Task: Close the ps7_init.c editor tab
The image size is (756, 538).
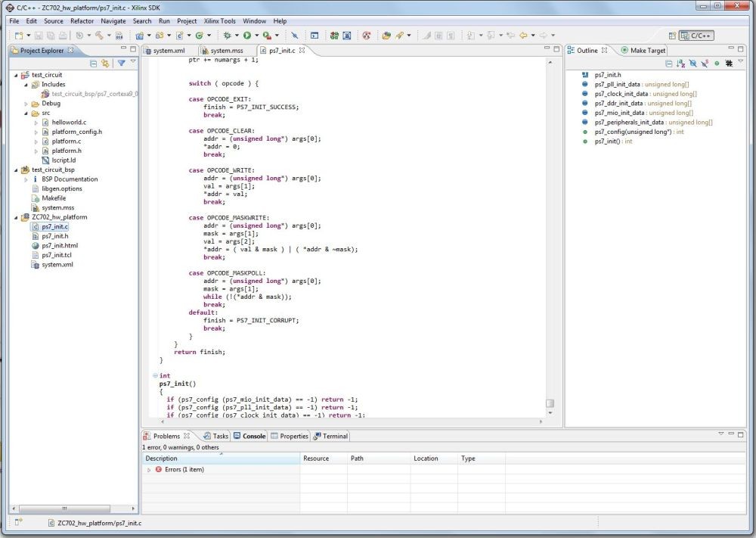Action: [x=302, y=50]
